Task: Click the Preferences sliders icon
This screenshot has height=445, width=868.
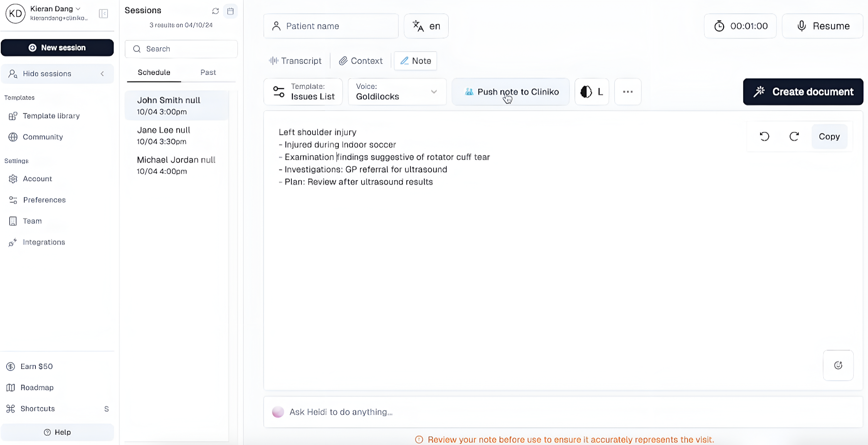Action: pos(13,200)
